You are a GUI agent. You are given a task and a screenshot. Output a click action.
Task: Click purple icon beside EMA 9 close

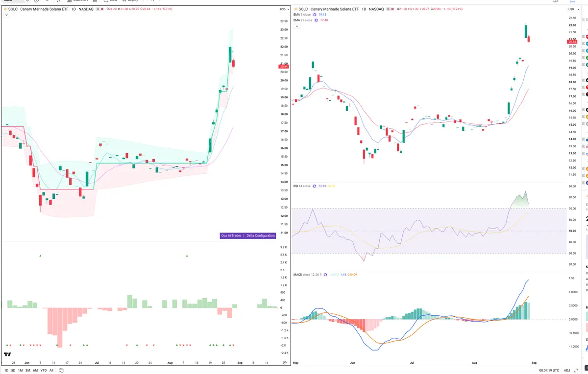pyautogui.click(x=315, y=15)
